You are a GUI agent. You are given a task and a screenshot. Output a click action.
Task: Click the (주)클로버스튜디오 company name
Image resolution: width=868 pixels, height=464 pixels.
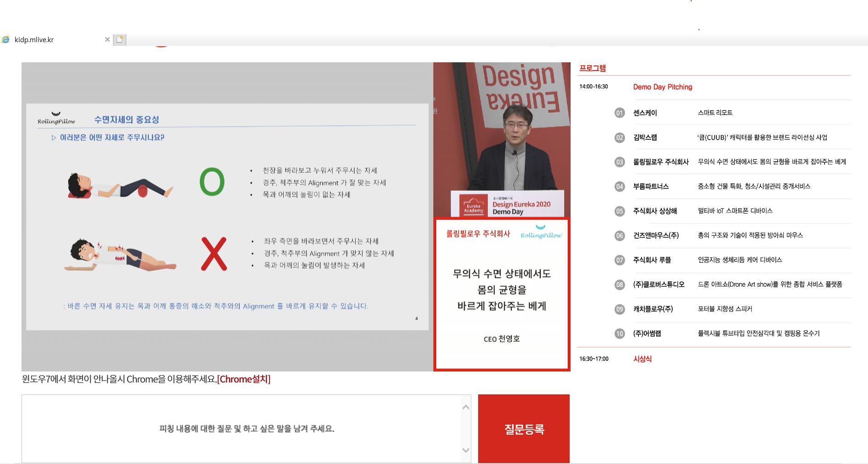point(659,284)
